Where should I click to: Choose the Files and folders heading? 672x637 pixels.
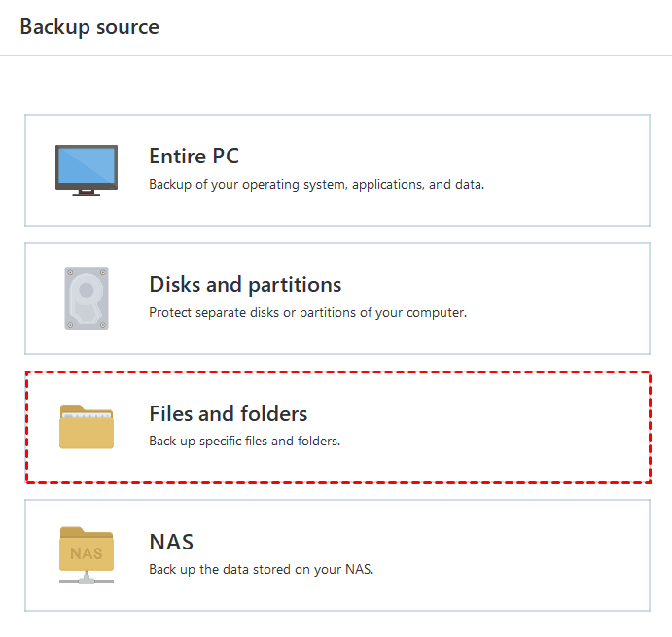[228, 414]
